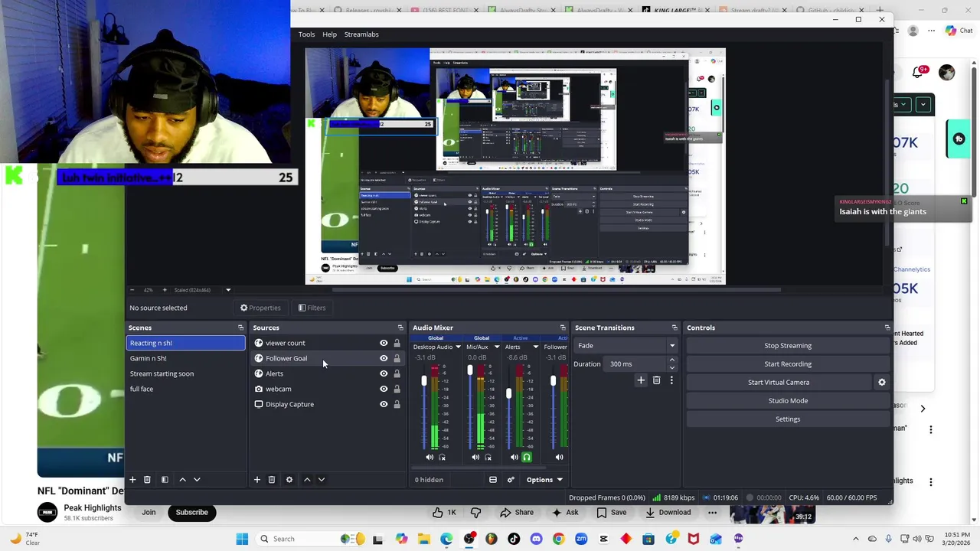
Task: Remove selected source with trash icon
Action: pos(271,480)
